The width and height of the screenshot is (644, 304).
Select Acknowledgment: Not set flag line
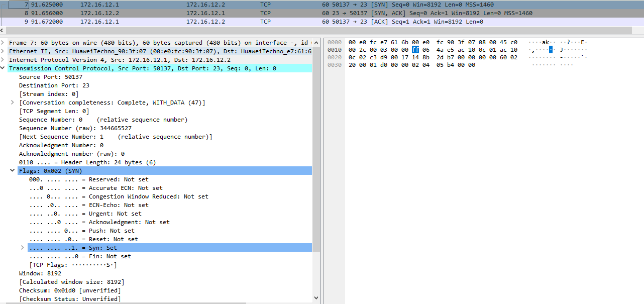[99, 222]
